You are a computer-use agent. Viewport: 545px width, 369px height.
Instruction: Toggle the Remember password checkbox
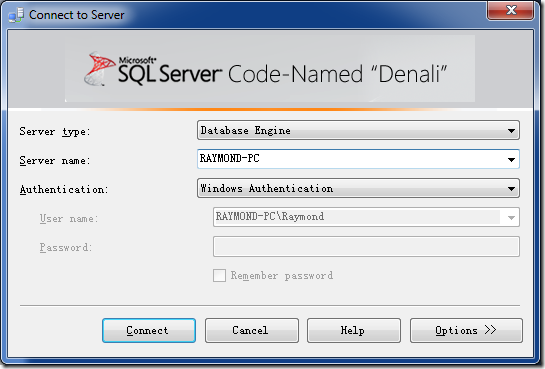[x=219, y=276]
